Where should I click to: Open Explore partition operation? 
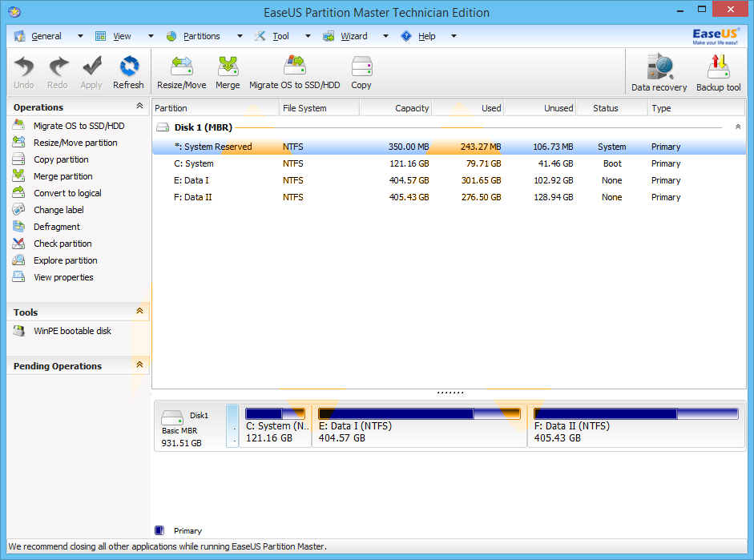pos(65,260)
